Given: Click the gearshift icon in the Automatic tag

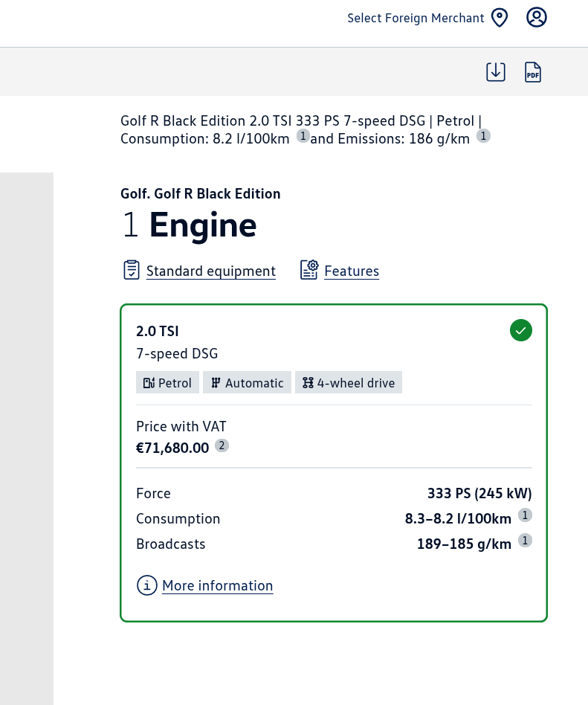Looking at the screenshot, I should tap(216, 383).
